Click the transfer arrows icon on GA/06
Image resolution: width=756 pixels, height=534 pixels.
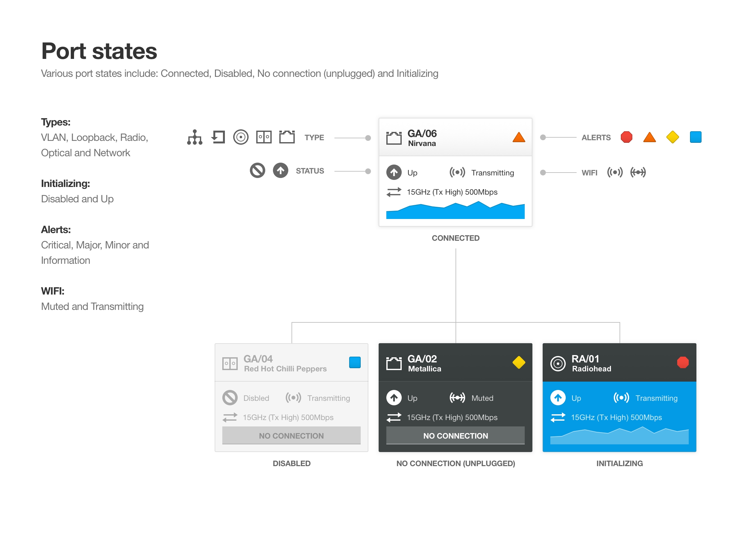[x=394, y=192]
